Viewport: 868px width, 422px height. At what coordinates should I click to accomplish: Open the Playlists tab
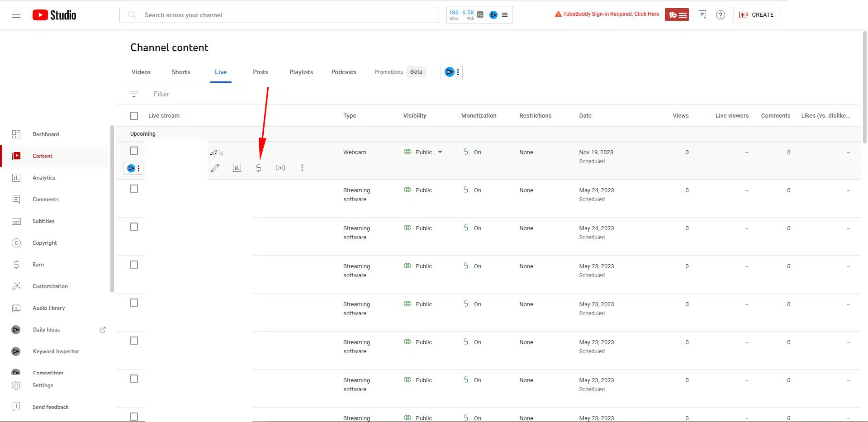(301, 72)
